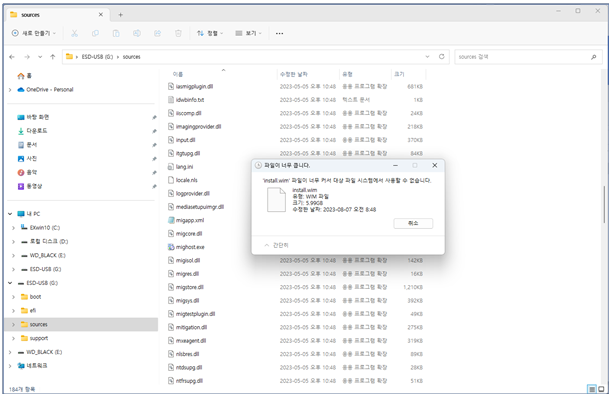Collapse the My PC tree node
This screenshot has width=612, height=396.
click(x=10, y=214)
